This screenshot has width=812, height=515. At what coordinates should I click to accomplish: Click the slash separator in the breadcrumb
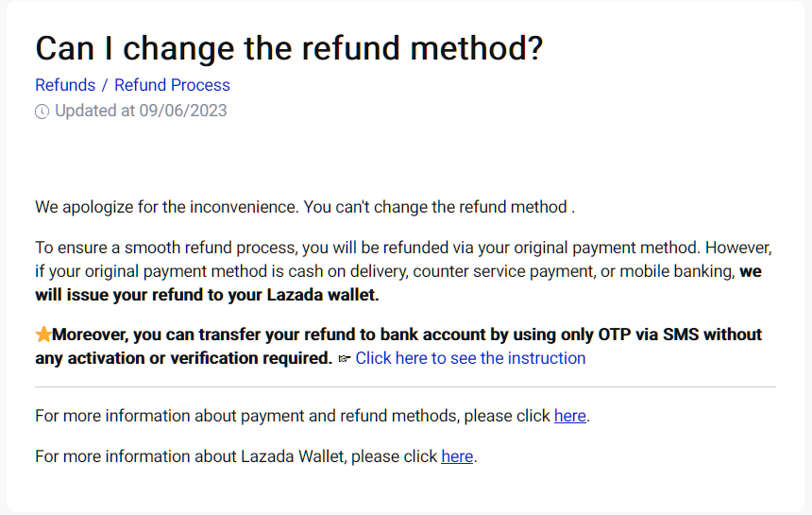click(x=105, y=85)
